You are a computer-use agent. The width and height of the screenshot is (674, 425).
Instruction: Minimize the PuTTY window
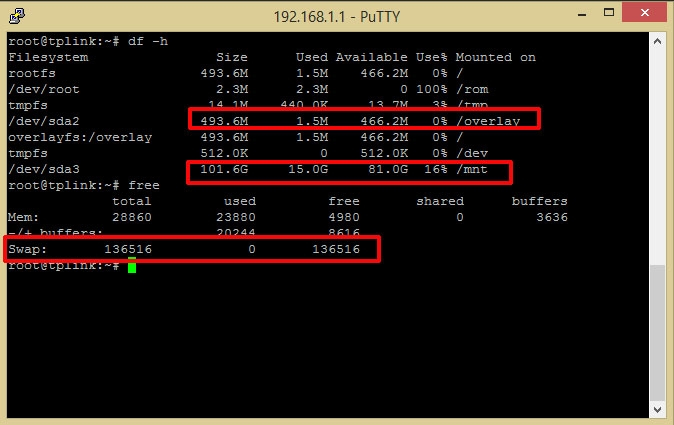point(582,15)
